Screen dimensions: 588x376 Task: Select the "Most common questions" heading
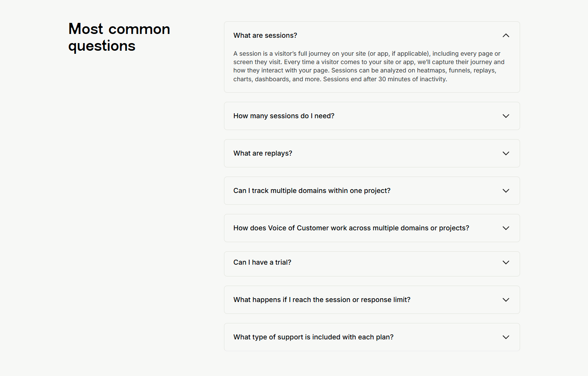[x=119, y=37]
